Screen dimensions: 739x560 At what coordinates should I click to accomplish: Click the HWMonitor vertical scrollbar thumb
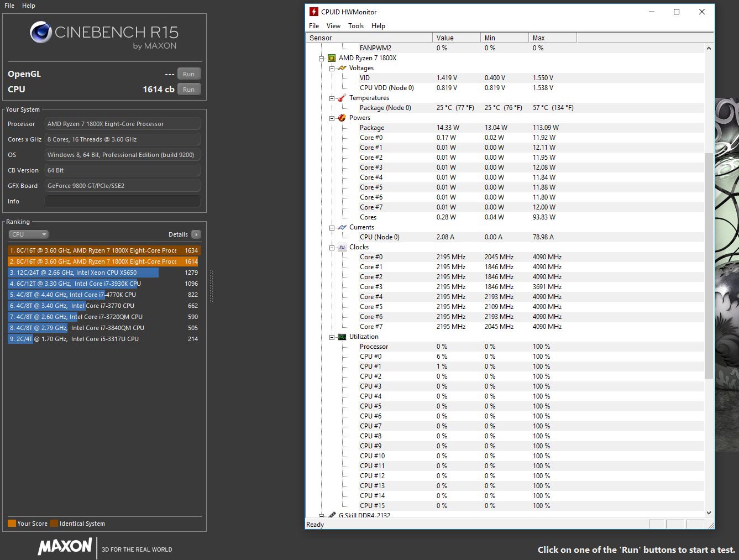point(709,266)
